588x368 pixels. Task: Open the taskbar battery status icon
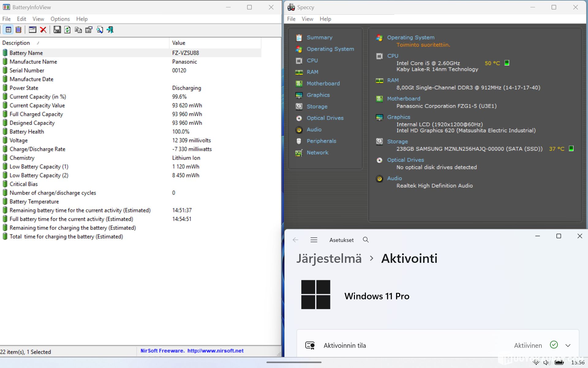[559, 362]
